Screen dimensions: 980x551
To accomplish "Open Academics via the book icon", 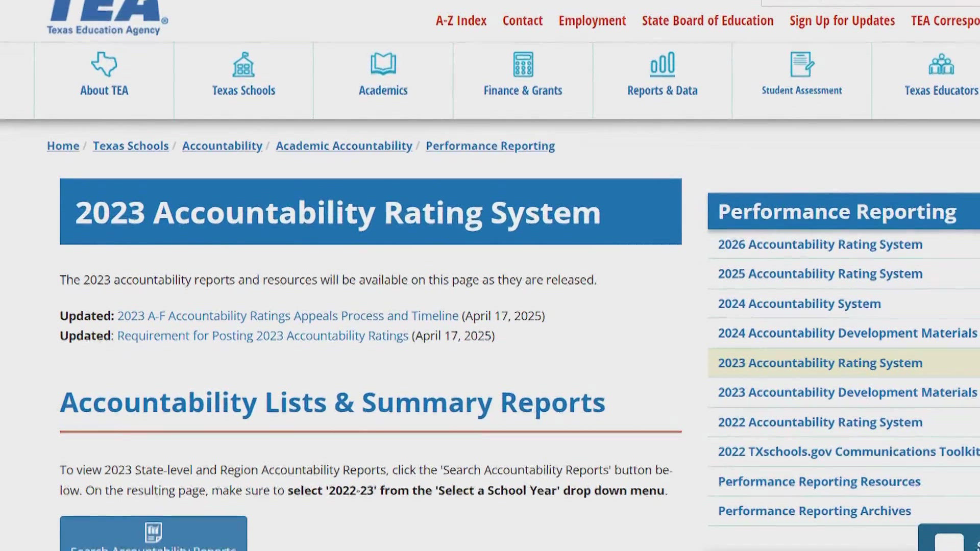I will point(383,64).
